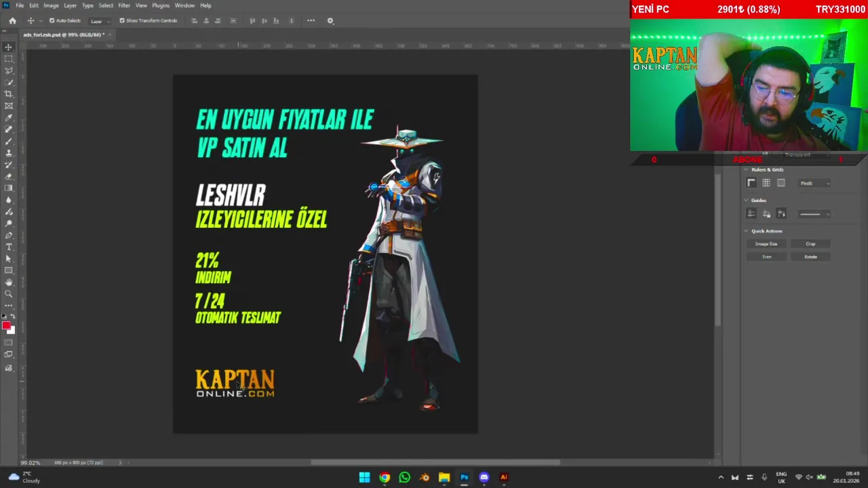Toggle grid visibility in Rulers & Grids

tap(766, 183)
